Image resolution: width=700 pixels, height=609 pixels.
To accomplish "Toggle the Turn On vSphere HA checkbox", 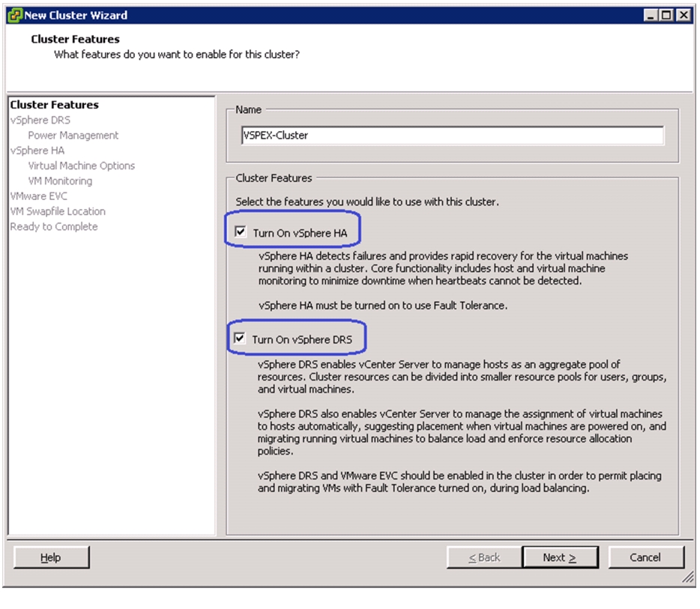I will (x=240, y=231).
